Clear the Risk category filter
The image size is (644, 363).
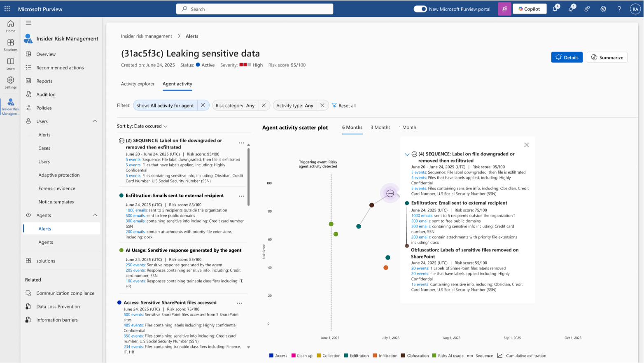264,105
